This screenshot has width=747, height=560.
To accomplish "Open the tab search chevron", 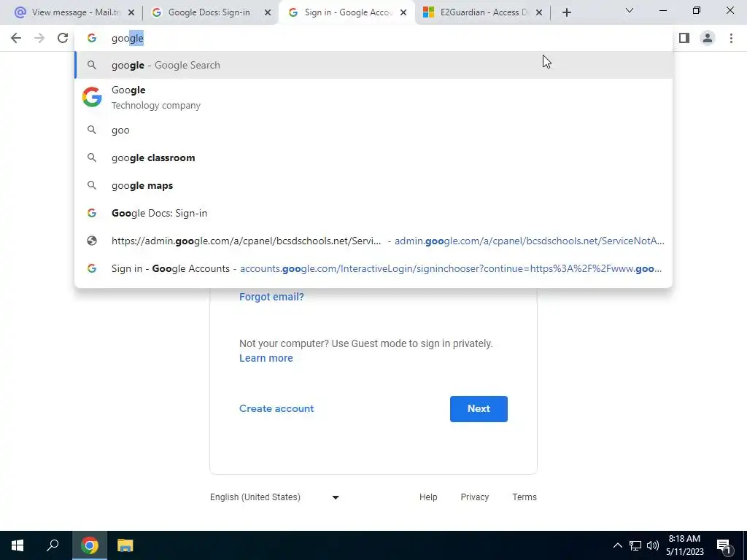I will coord(630,10).
